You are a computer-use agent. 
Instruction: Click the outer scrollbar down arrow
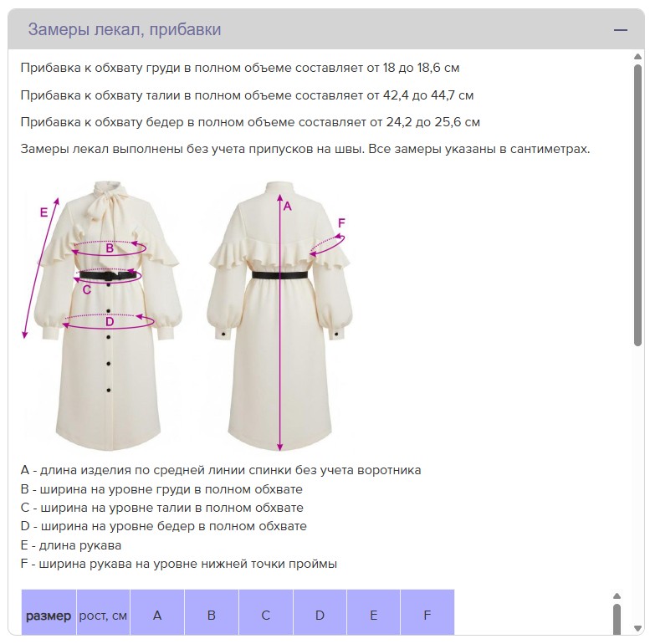tap(638, 627)
